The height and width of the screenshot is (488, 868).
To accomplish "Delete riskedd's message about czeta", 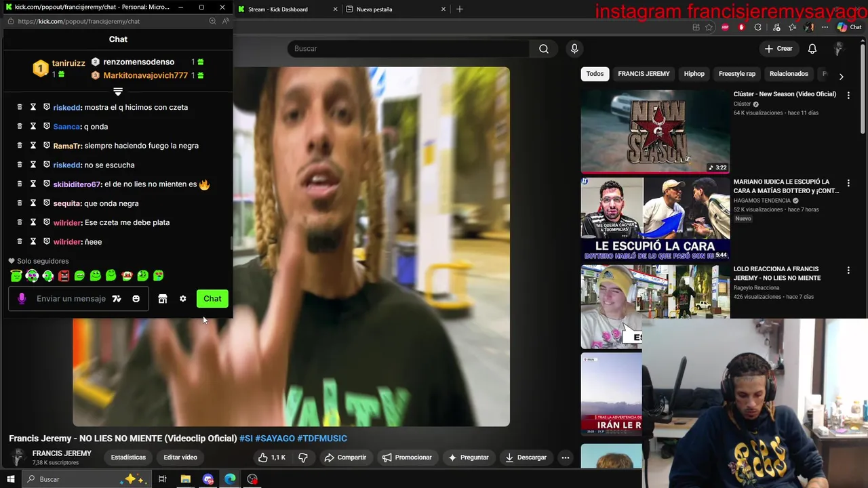I will click(x=19, y=107).
